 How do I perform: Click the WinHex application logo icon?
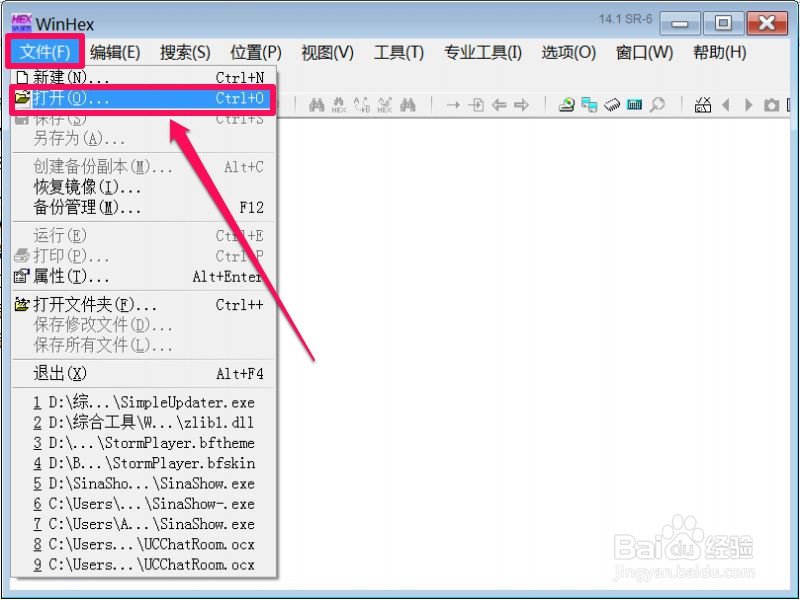[x=21, y=23]
